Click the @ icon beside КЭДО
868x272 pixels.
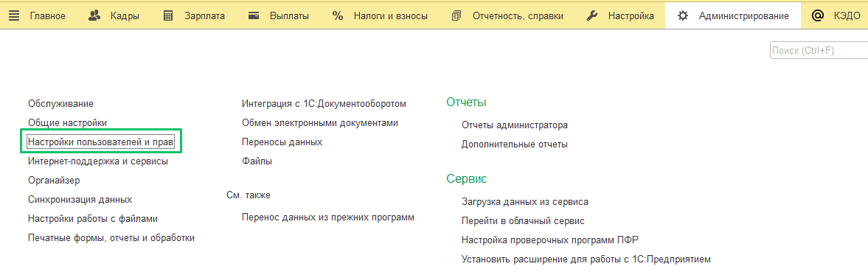coord(818,16)
